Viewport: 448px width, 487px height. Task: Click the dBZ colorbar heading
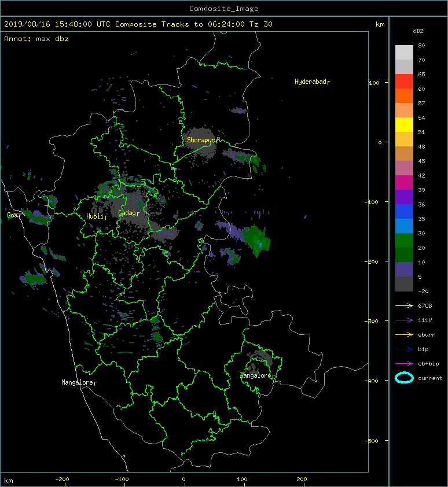pos(418,31)
